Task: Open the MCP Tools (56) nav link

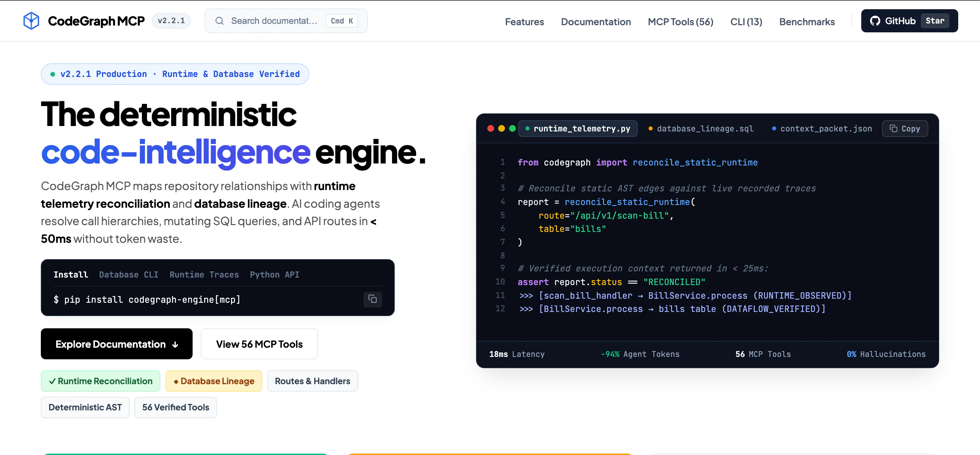Action: coord(680,22)
